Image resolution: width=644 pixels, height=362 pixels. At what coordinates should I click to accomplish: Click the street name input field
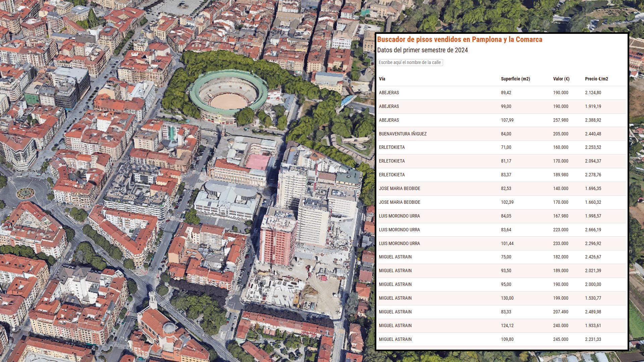410,62
